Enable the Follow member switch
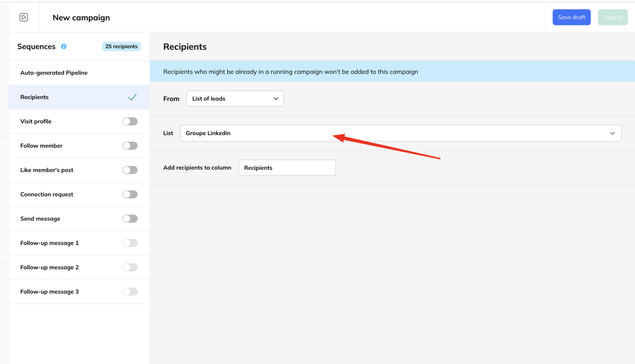The image size is (635, 364). (130, 146)
